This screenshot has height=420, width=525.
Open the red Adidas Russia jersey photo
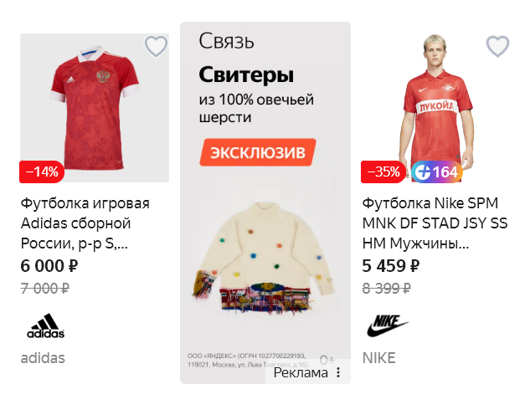(x=95, y=108)
